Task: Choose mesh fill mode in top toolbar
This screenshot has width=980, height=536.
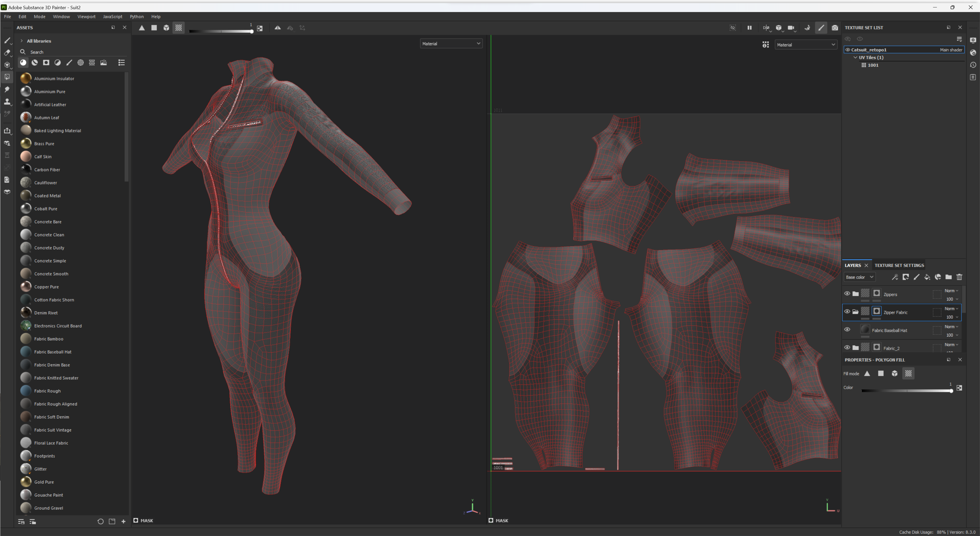Action: coord(166,28)
